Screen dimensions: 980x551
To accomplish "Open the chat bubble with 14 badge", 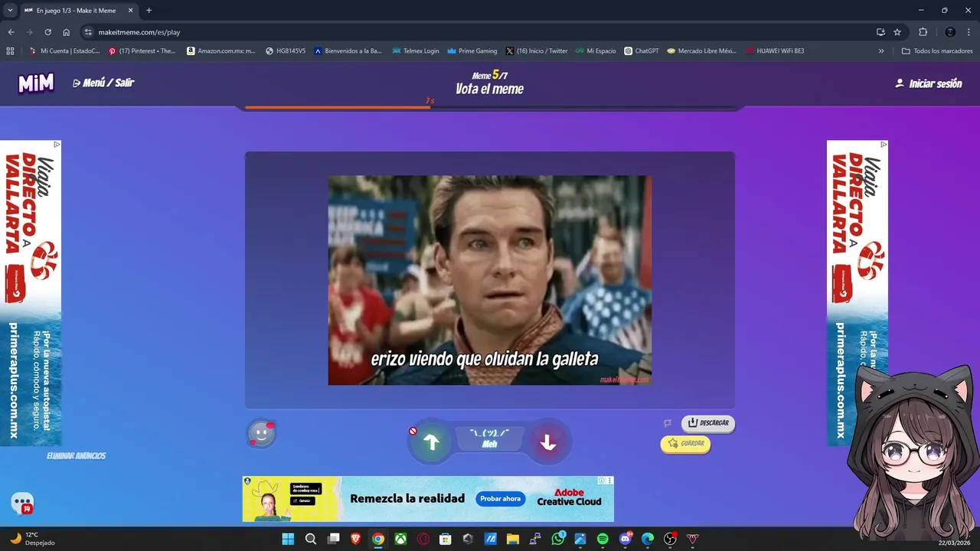I will [x=22, y=504].
